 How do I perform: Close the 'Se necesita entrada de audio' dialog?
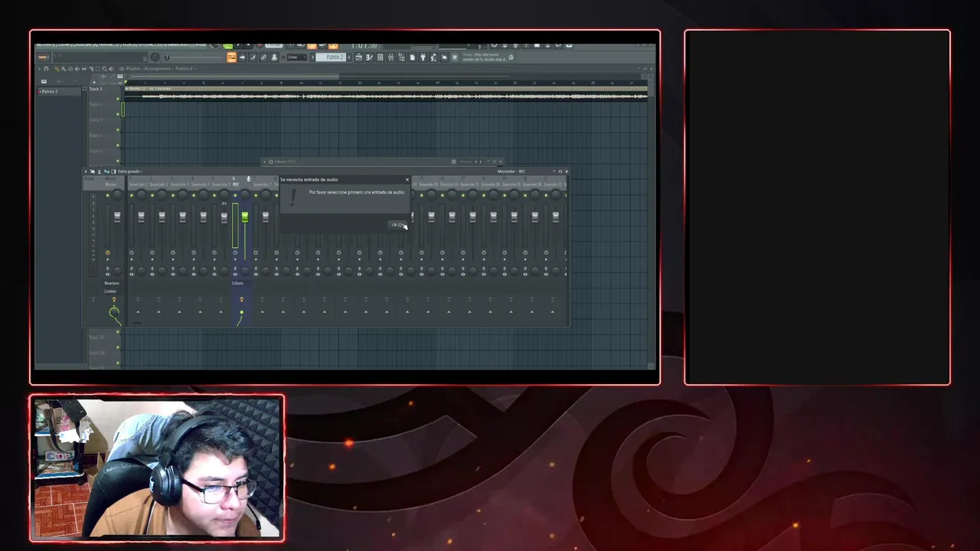coord(407,180)
